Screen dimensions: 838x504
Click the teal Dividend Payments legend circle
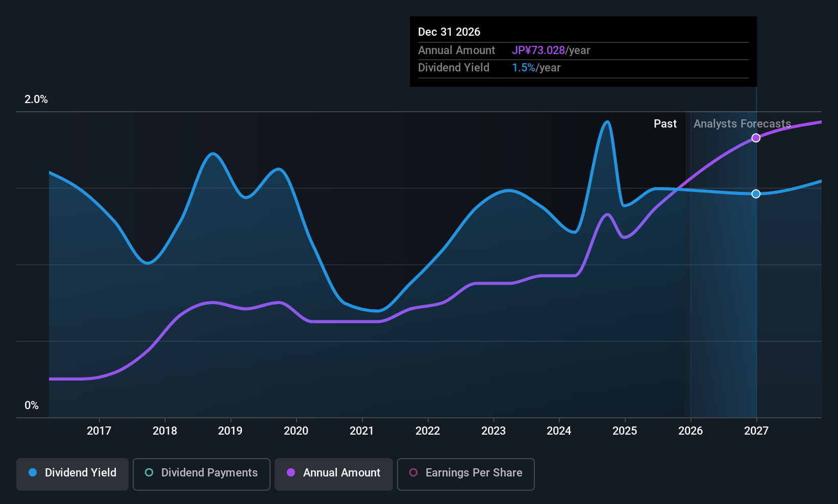tap(149, 473)
